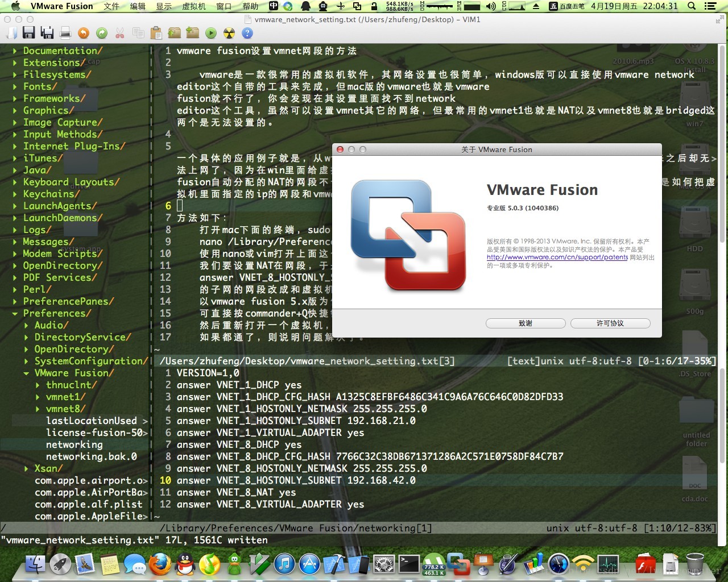728x582 pixels.
Task: Click the VERSION=1,0 line
Action: [208, 373]
